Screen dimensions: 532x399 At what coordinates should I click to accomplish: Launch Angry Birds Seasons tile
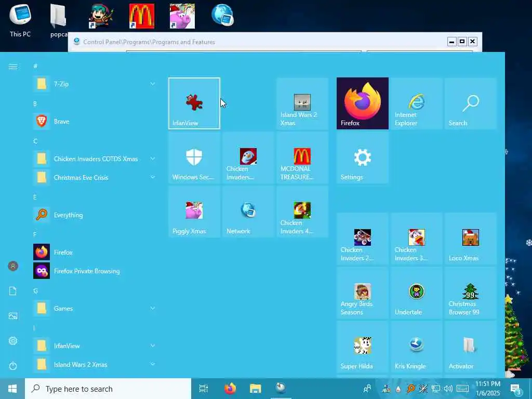pos(362,293)
